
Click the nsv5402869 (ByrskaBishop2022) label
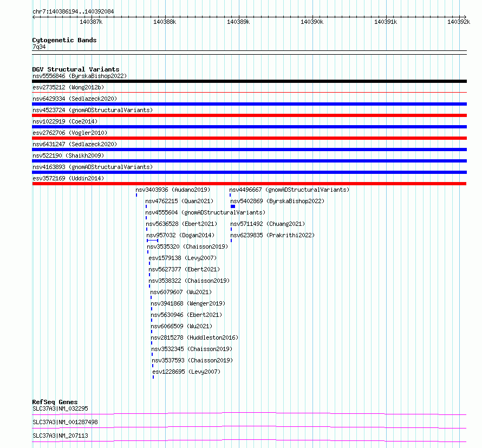pos(277,201)
